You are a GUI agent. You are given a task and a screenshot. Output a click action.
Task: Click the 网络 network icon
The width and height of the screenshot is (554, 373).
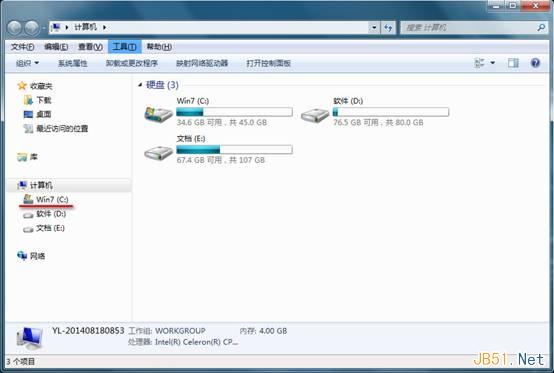tap(22, 256)
